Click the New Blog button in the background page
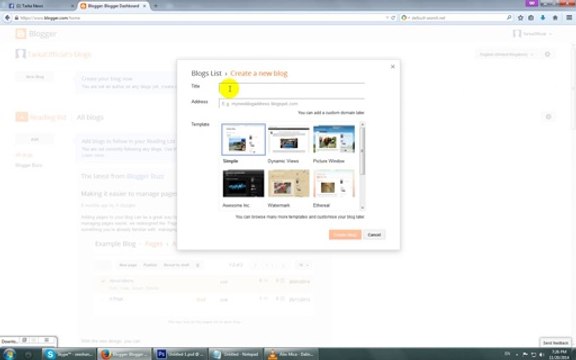The width and height of the screenshot is (576, 360). pos(35,77)
